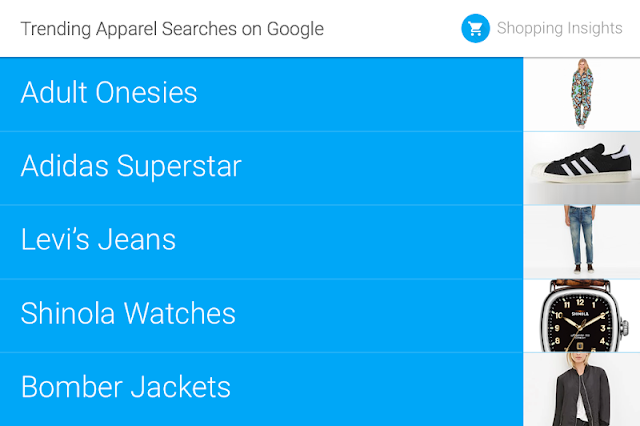640x426 pixels.
Task: Open the Shopping Insights link
Action: click(x=559, y=28)
